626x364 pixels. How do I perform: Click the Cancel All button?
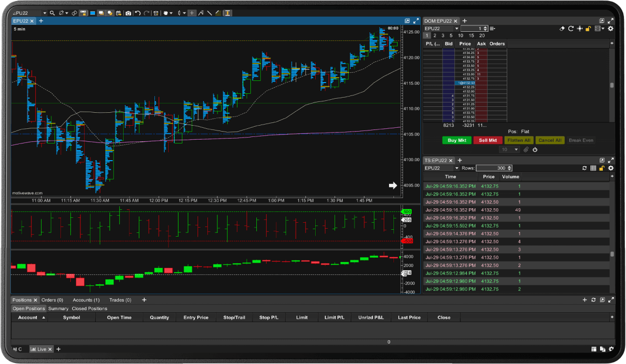point(550,141)
